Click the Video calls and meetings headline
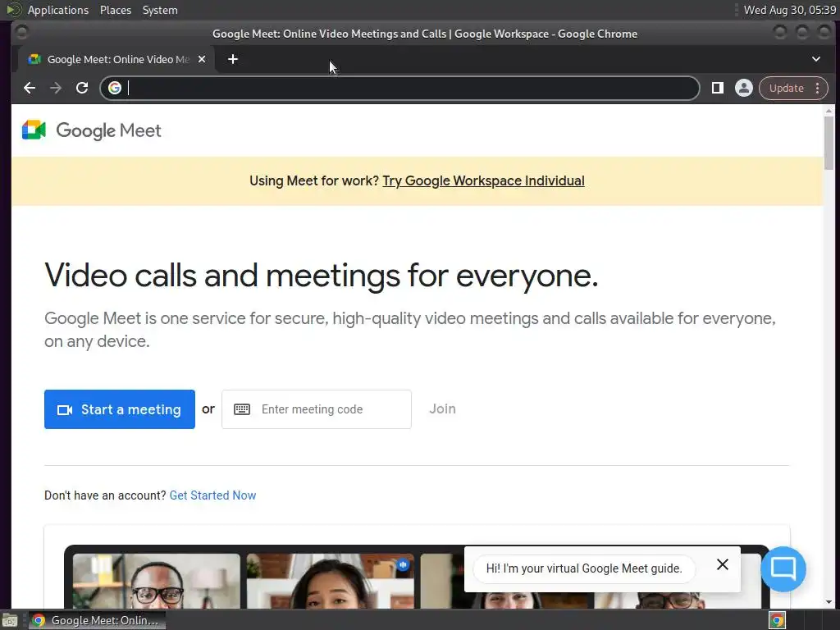 click(321, 276)
